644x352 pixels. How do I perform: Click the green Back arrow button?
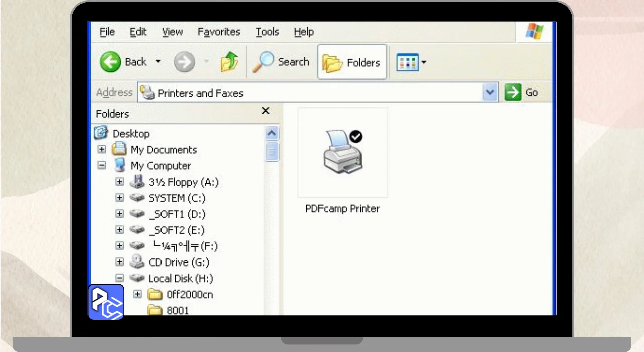pyautogui.click(x=110, y=62)
